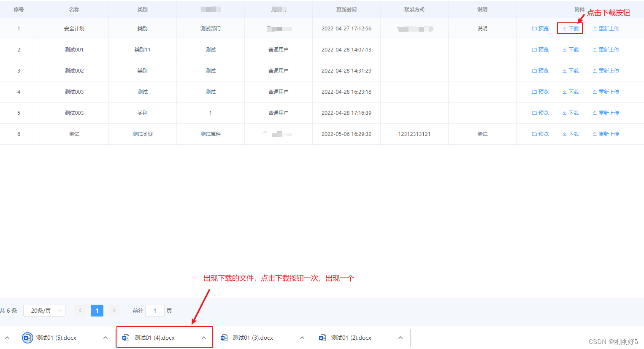The height and width of the screenshot is (349, 644).
Task: Click the 类别 column header
Action: (143, 9)
